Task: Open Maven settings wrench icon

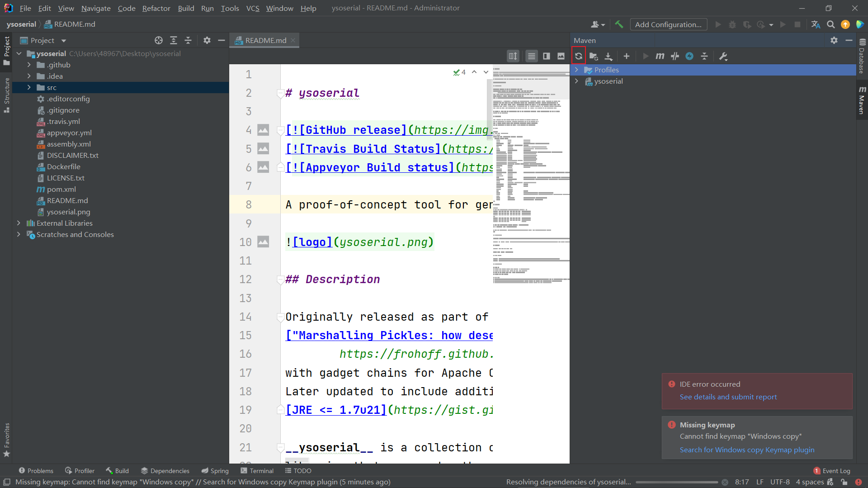Action: [x=723, y=56]
